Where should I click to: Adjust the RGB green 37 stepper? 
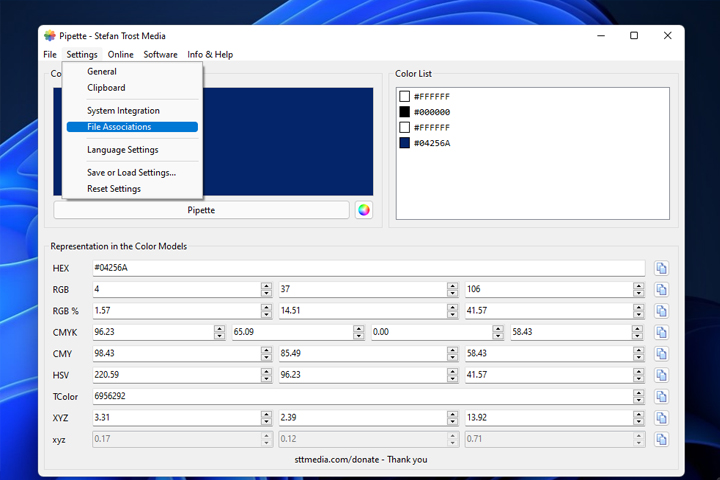[452, 289]
